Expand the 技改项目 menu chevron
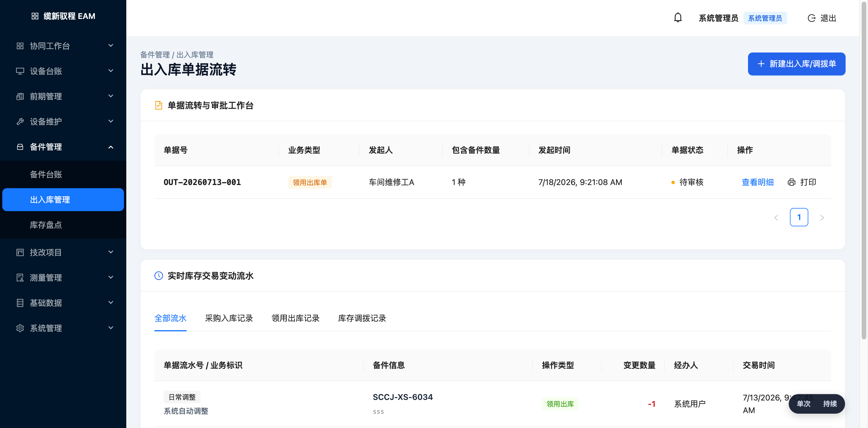868x428 pixels. point(111,252)
